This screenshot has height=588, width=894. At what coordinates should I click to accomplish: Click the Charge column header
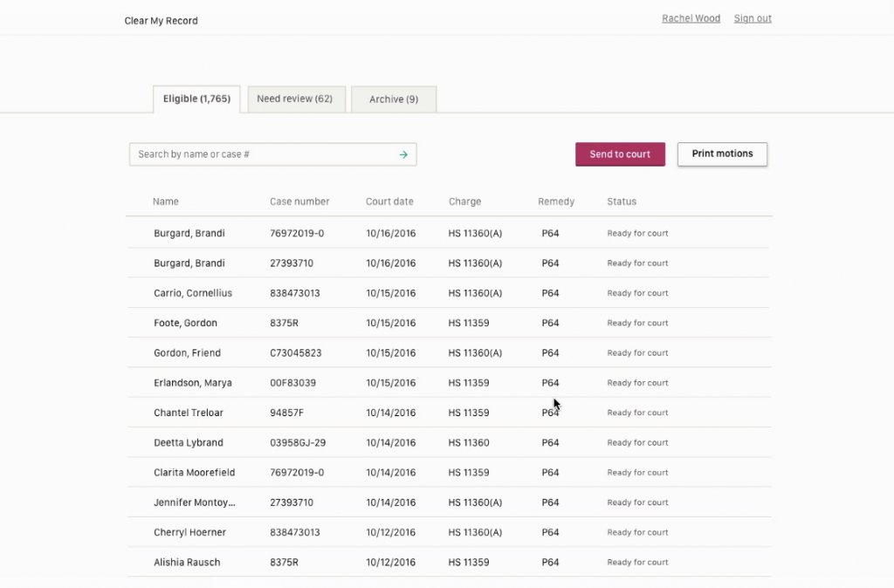[x=464, y=202]
